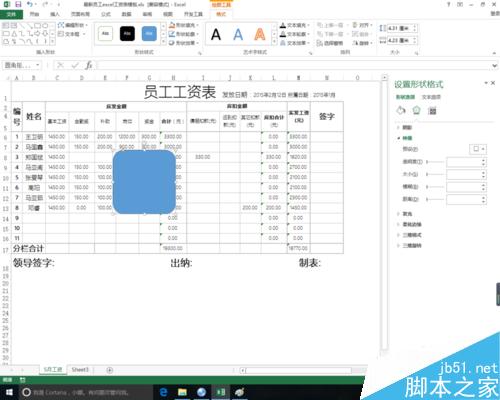Adjust the reflection Size slider
500x400 pixels.
pos(435,174)
